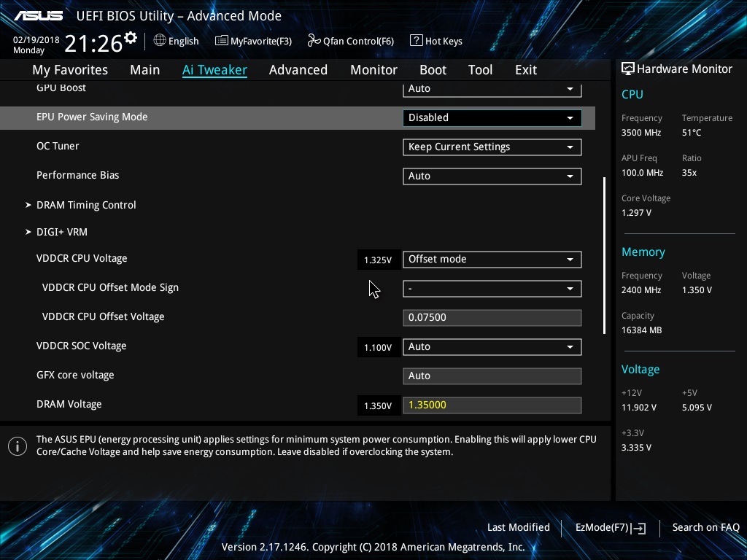
Task: Click the +3.3V reading 3.335 V
Action: (636, 448)
